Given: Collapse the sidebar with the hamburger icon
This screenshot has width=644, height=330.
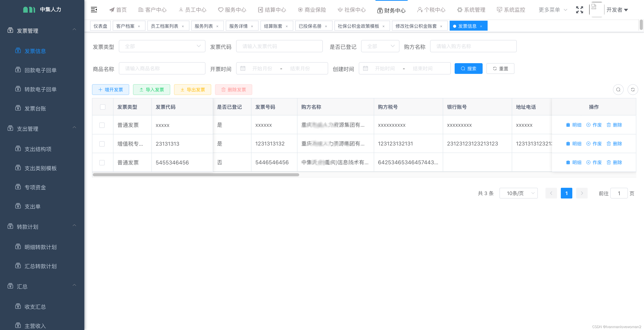Looking at the screenshot, I should point(94,10).
